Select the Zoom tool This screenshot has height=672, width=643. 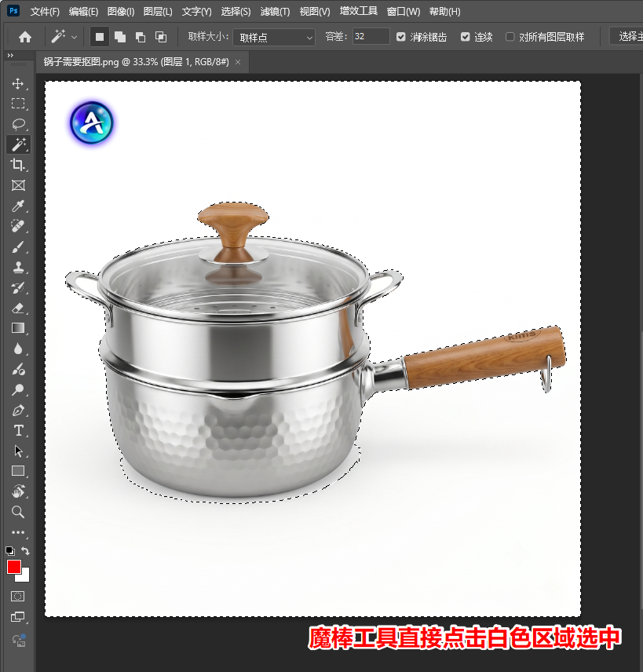point(17,512)
